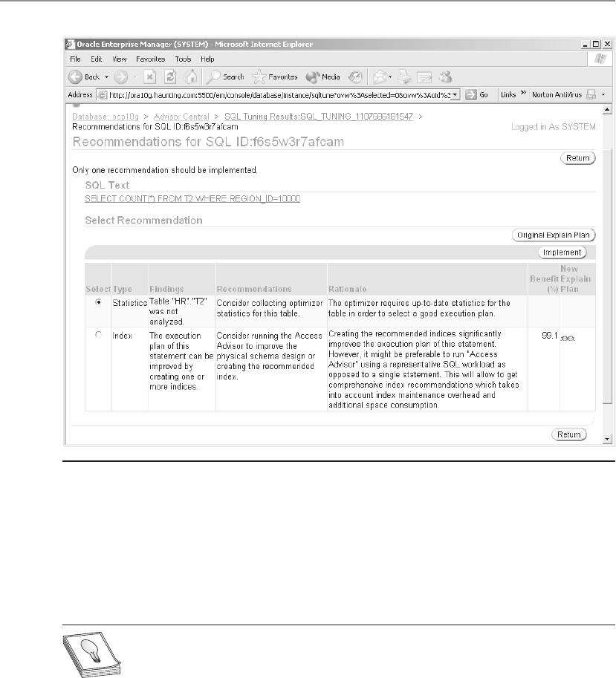Click the Norton AntiVirus toolbar icon
Screen dimensions: 616x678
(591, 95)
